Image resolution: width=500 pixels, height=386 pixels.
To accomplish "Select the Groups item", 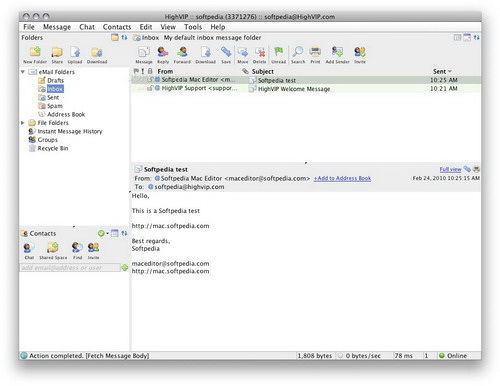I will coord(48,140).
